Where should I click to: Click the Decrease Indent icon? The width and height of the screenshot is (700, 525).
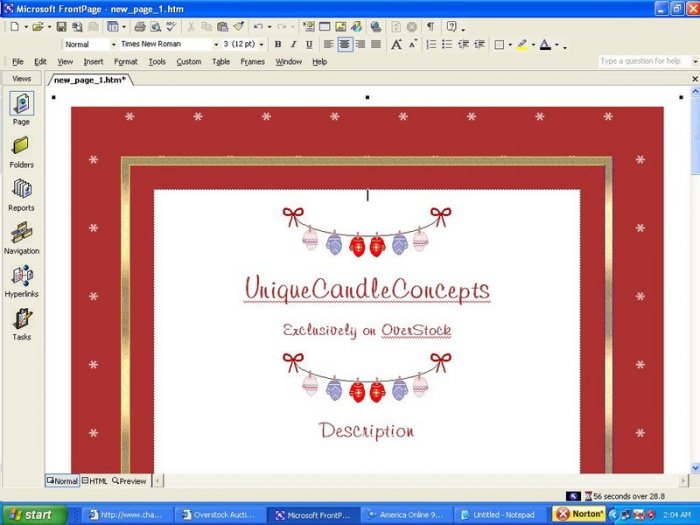pyautogui.click(x=463, y=44)
